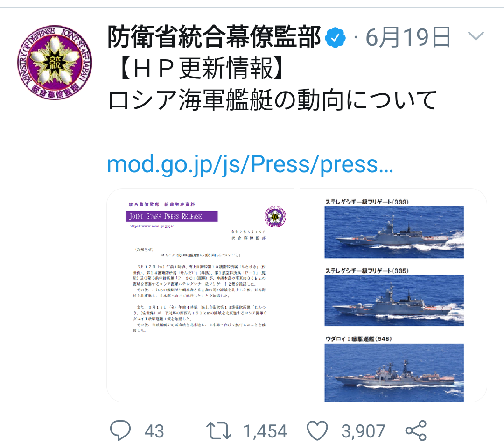
Task: Click the 3,907 likes count
Action: [x=363, y=431]
